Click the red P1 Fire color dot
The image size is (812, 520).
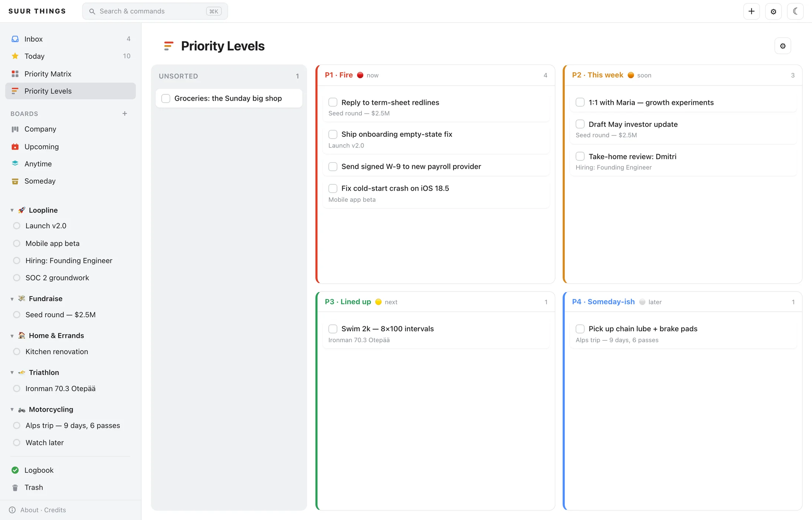pos(360,75)
